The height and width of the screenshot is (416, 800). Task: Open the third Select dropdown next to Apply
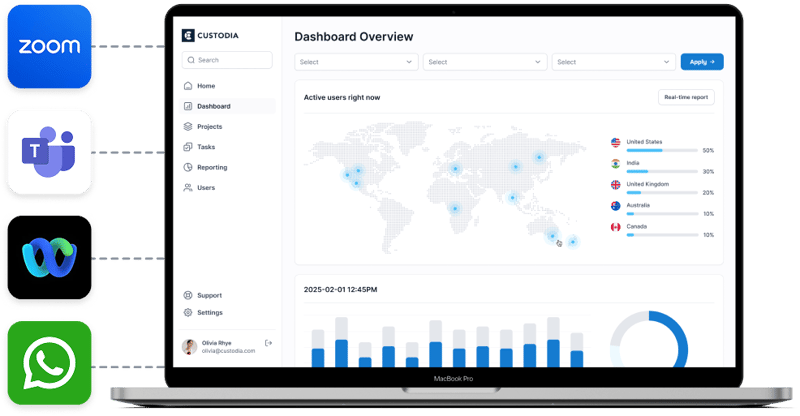614,62
